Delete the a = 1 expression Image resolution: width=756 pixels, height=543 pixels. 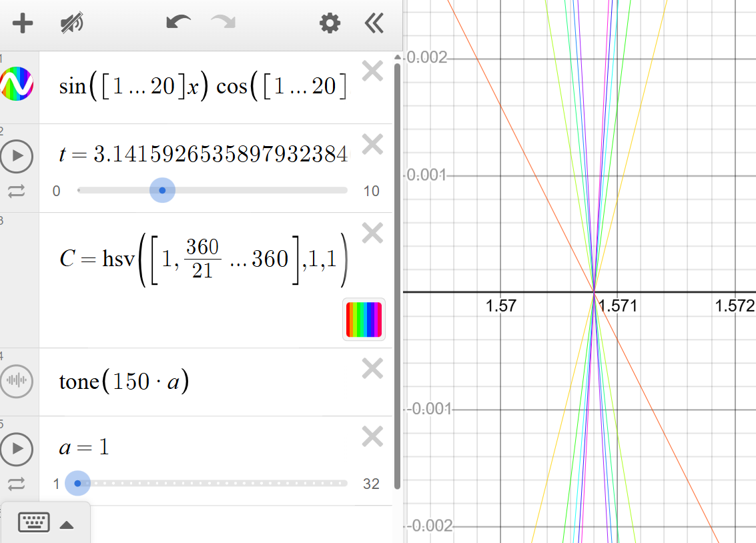click(372, 436)
